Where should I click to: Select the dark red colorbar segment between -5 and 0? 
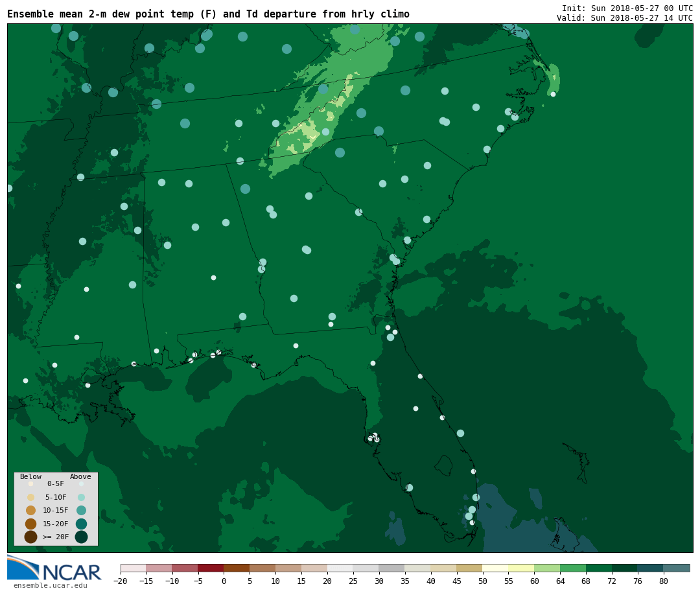click(x=211, y=568)
